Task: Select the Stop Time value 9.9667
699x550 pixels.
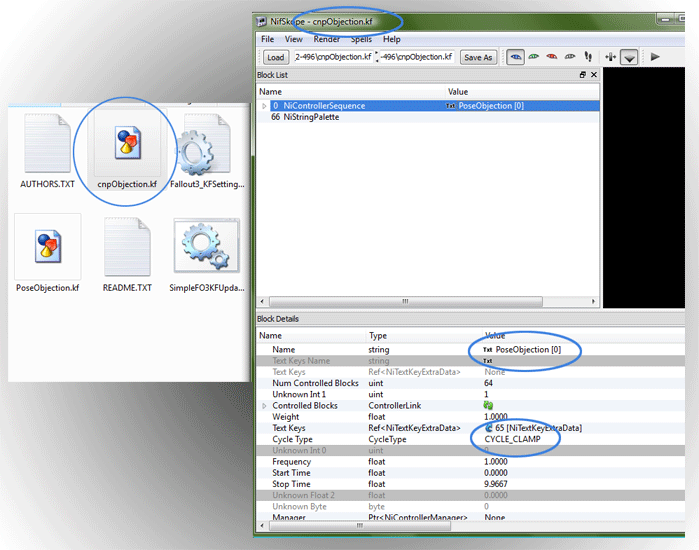Action: click(x=496, y=484)
